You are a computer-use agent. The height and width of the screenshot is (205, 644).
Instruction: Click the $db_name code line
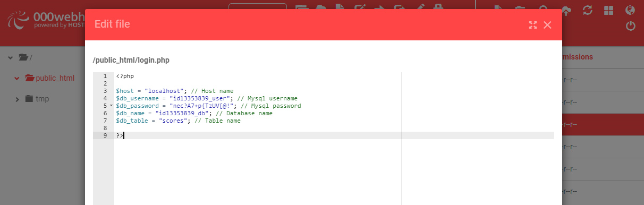click(194, 113)
